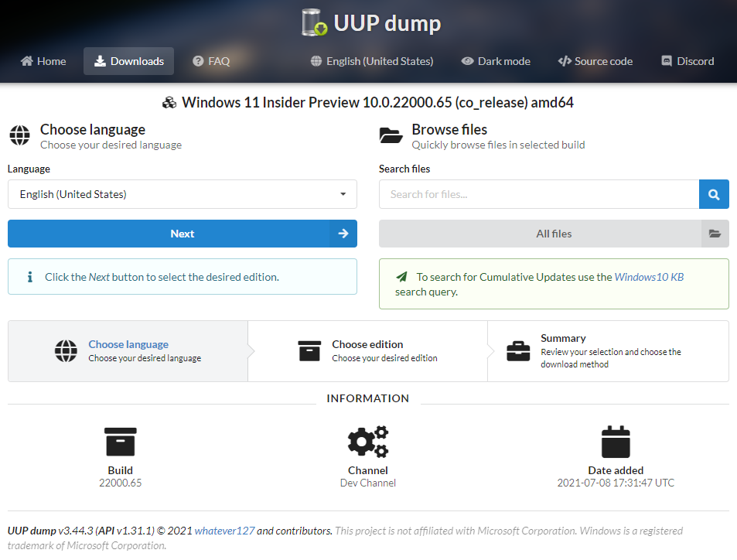Click the Source code brackets icon
Screen dimensions: 737x560
(x=565, y=61)
